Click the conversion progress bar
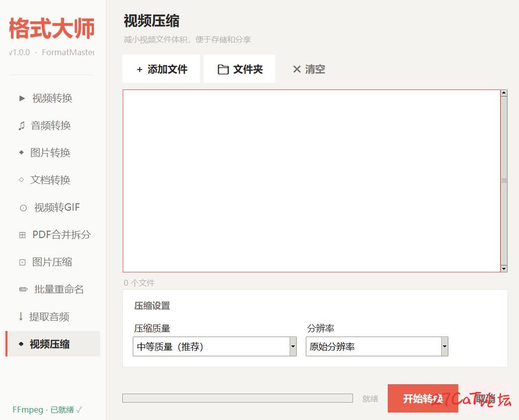519x420 pixels. pos(237,398)
